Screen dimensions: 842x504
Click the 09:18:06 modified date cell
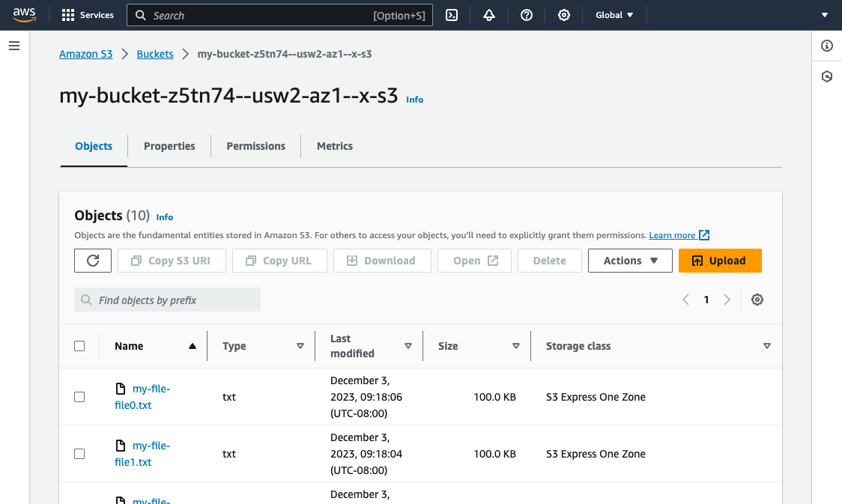pyautogui.click(x=366, y=397)
